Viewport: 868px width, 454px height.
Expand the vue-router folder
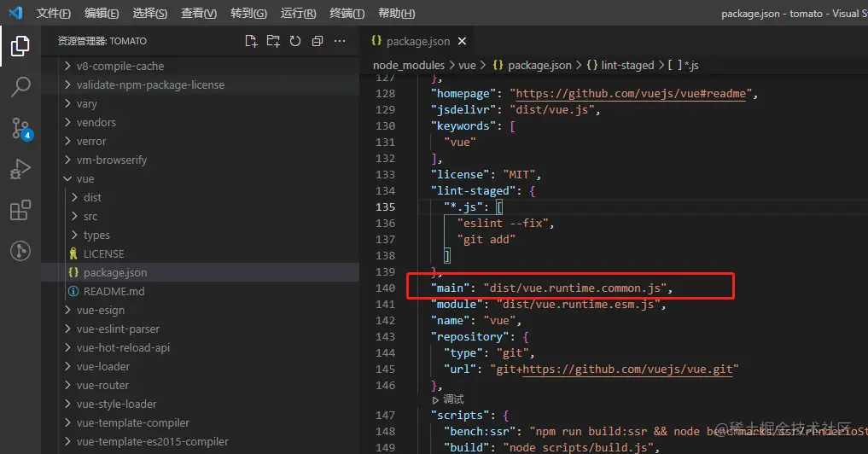[200, 386]
